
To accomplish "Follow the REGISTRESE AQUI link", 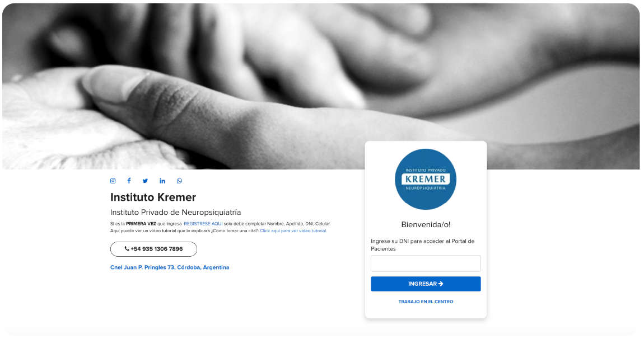I will [203, 224].
